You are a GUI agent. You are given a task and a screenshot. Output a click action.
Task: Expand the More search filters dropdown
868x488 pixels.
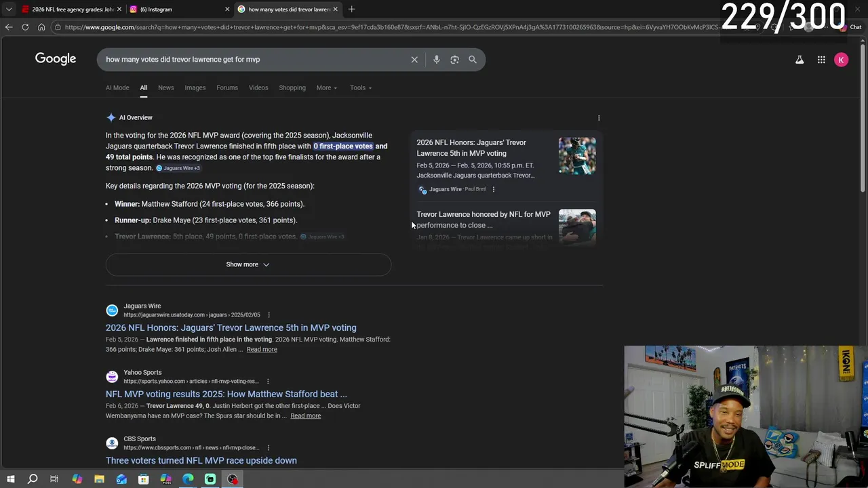point(326,87)
